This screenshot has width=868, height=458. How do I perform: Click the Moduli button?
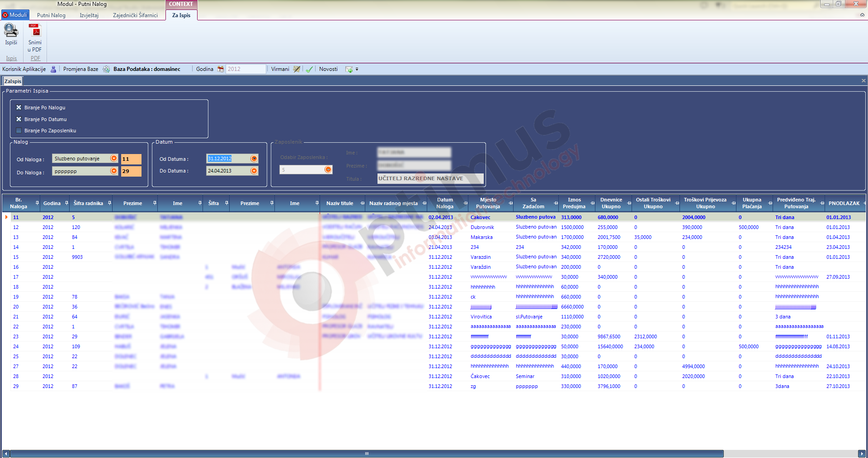pos(15,15)
